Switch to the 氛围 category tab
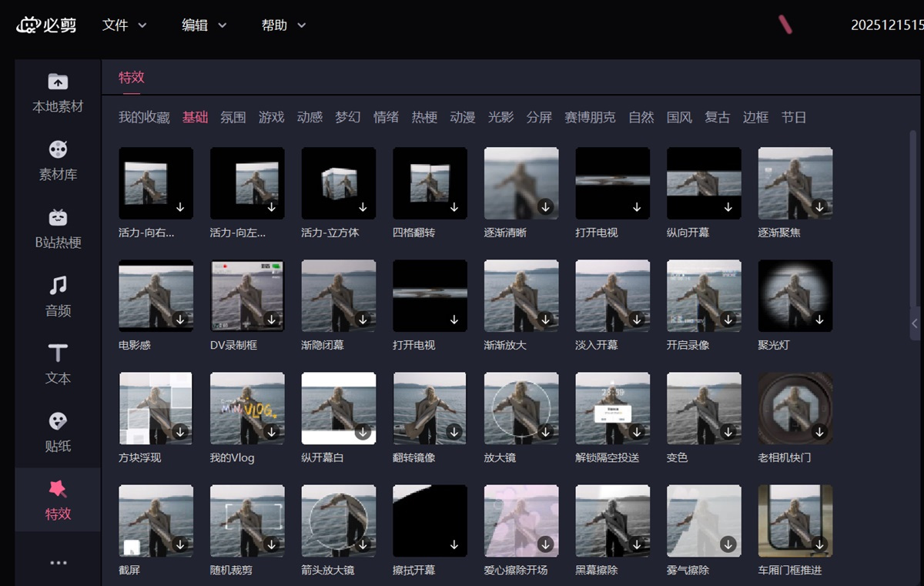The height and width of the screenshot is (586, 924). pyautogui.click(x=233, y=117)
